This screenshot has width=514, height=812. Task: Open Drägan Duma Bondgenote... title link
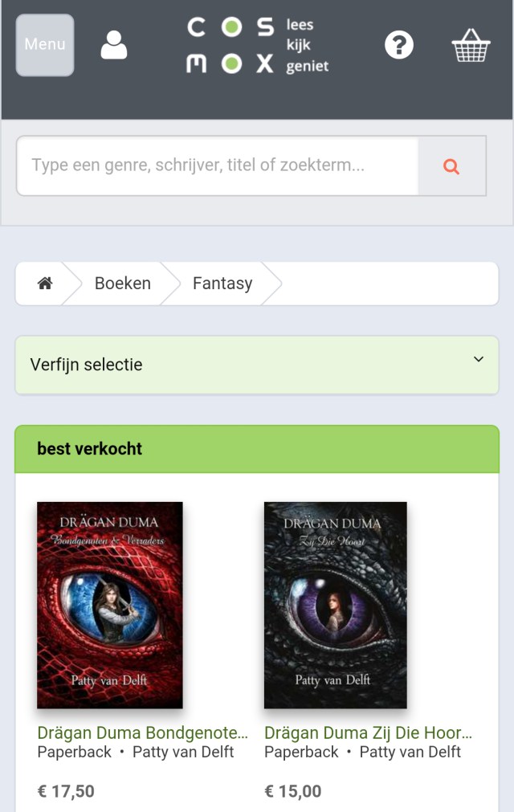pyautogui.click(x=142, y=732)
